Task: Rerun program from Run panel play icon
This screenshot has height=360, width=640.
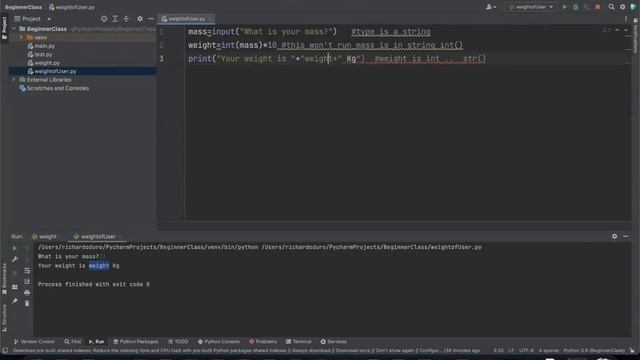Action: point(15,248)
